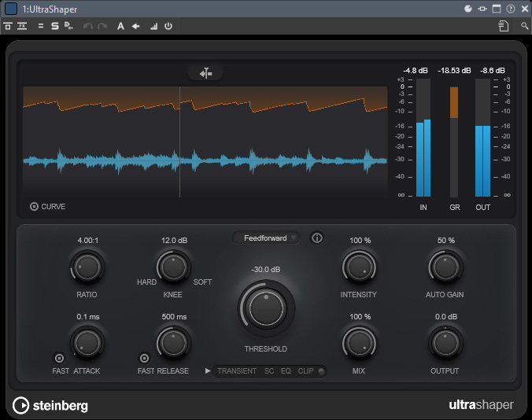This screenshot has height=420, width=532.
Task: Click the rising bars render toolbar icon
Action: 153,26
